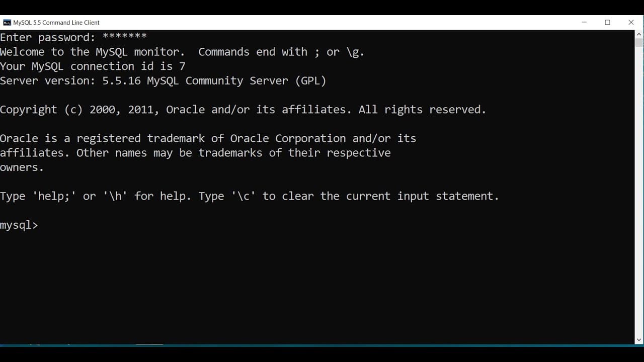
Task: Open the MySQL console icon system menu
Action: click(x=7, y=23)
